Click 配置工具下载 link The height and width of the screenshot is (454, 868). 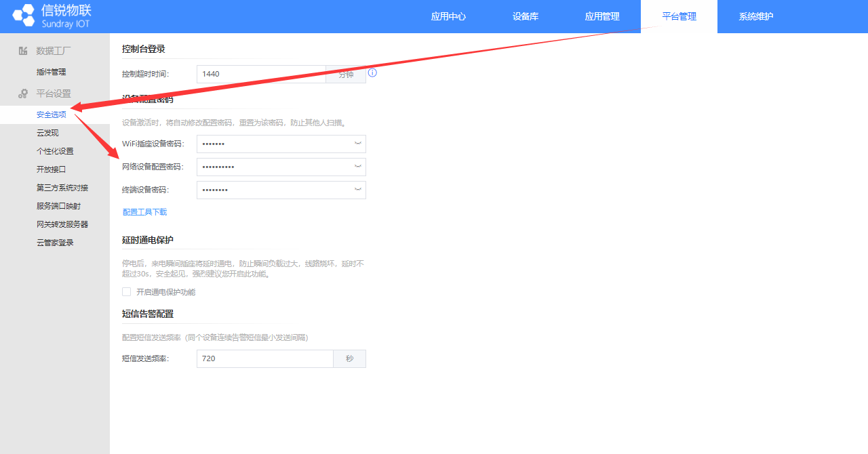click(144, 212)
